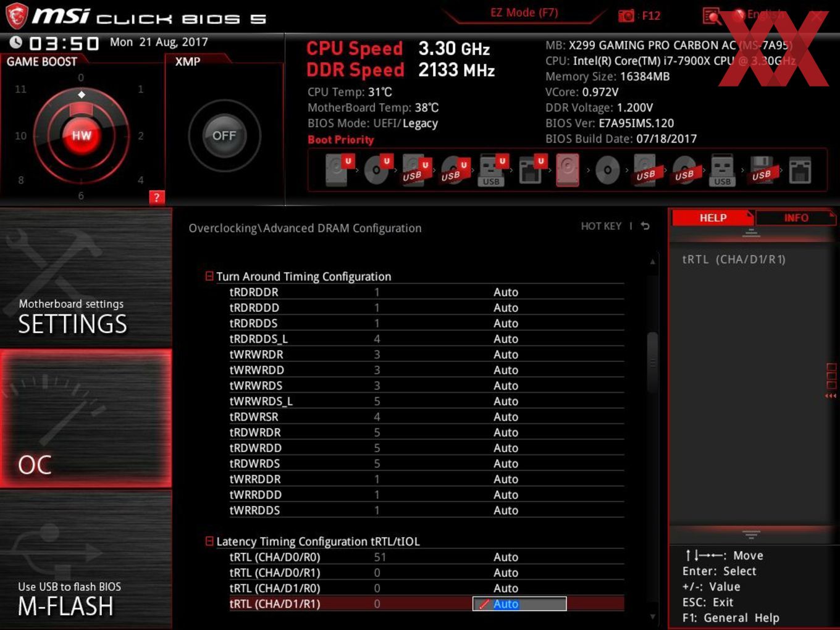Click the highlighted Auto field for tRTL (CHA/D1/R1)
Screen dimensions: 840x630
[519, 604]
